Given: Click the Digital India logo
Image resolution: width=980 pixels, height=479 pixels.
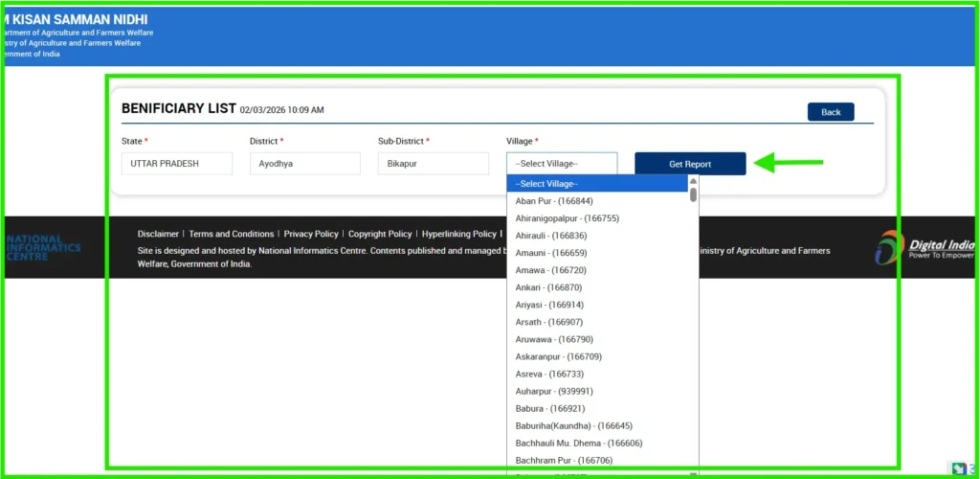Looking at the screenshot, I should (925, 247).
